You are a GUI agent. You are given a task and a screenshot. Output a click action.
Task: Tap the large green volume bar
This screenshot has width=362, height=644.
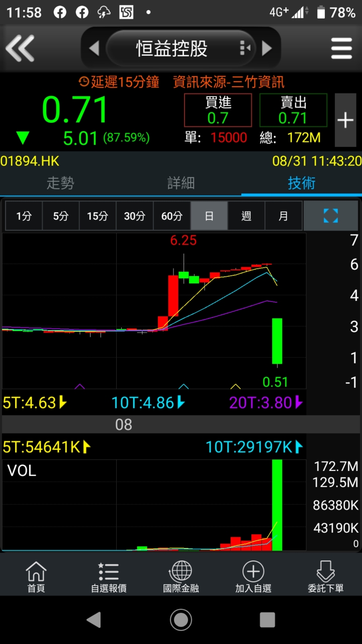[x=277, y=505]
